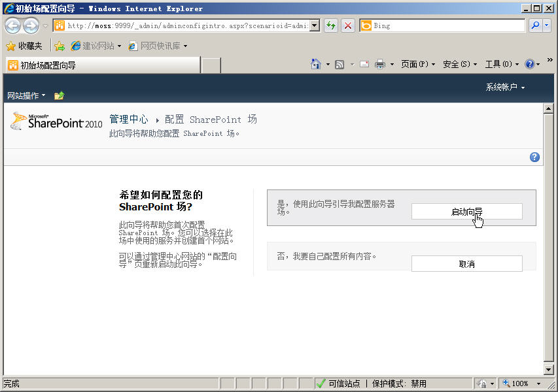Open the 页面(P) menu
Screen dimensions: 558x392
click(x=418, y=64)
